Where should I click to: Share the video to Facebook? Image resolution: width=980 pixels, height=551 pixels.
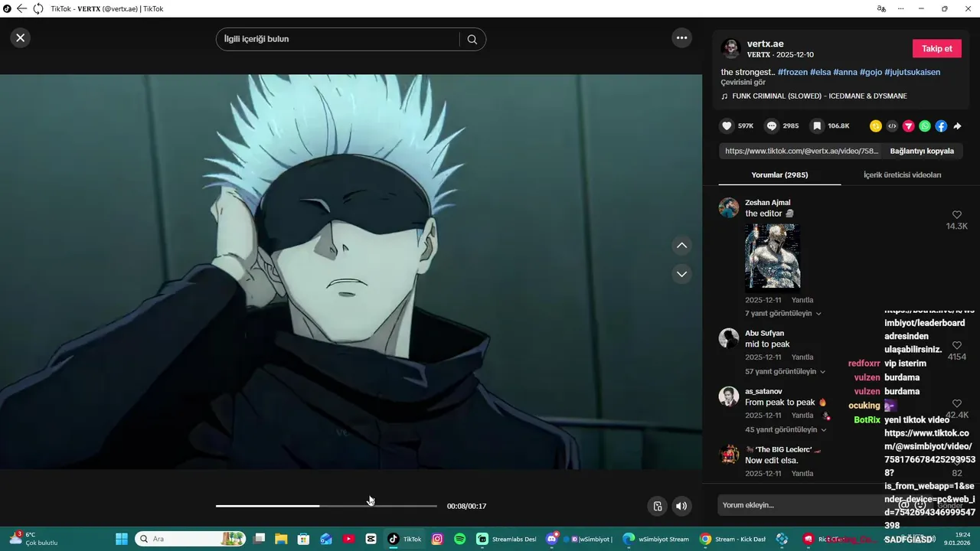(x=941, y=126)
